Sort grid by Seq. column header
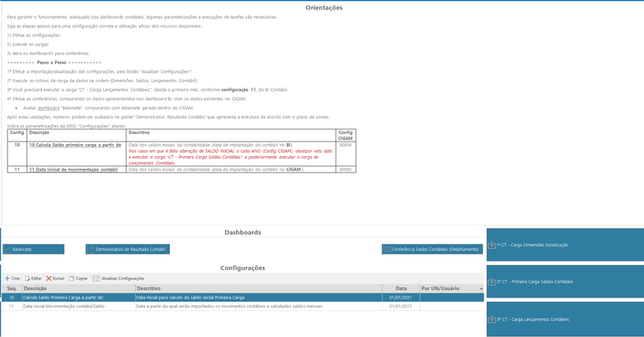The image size is (644, 337). click(x=12, y=289)
